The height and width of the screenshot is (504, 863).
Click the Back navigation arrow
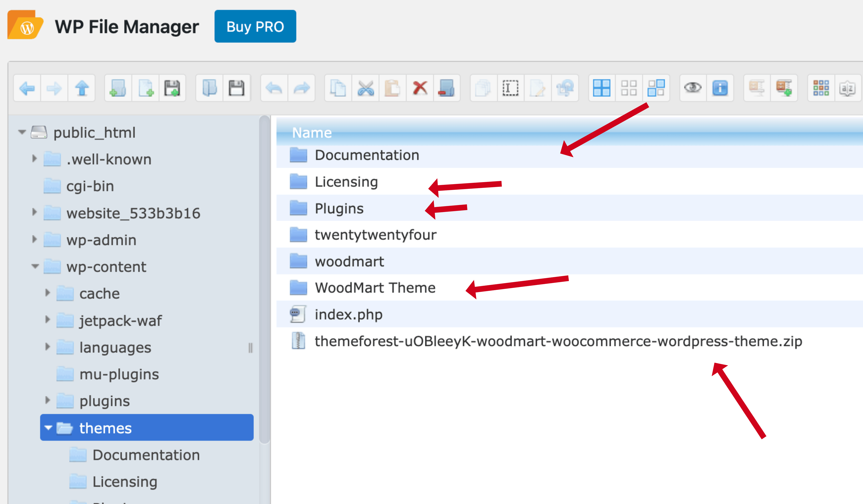pos(27,88)
